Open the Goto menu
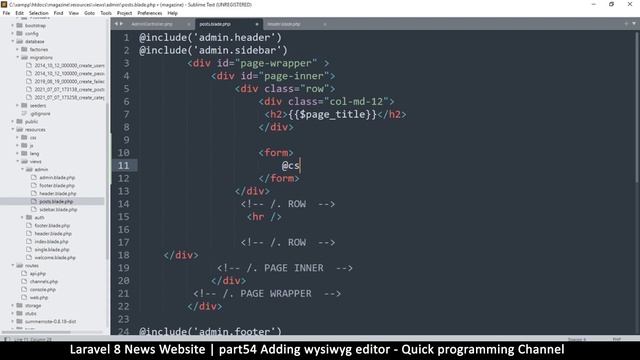The height and width of the screenshot is (360, 640). pyautogui.click(x=89, y=13)
